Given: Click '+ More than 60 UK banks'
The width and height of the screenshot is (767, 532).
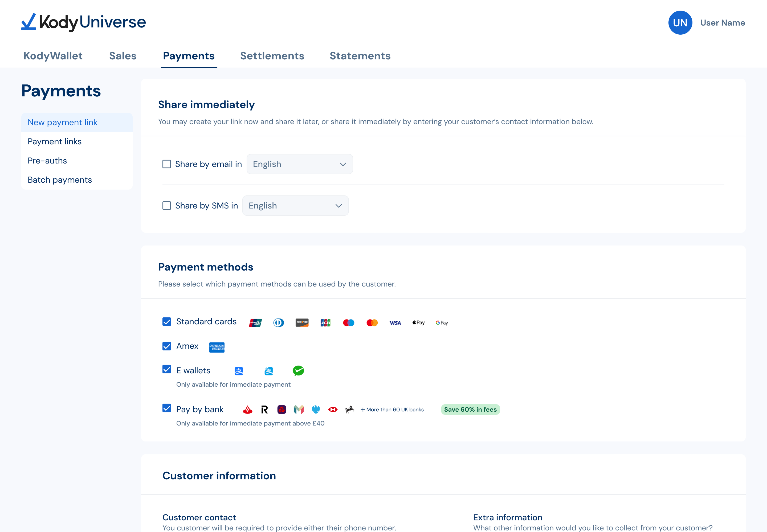Looking at the screenshot, I should coord(392,410).
